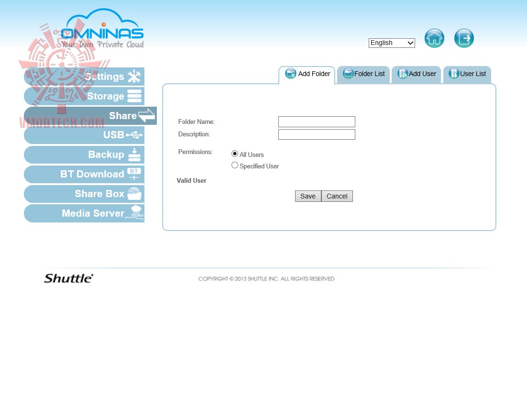527x420 pixels.
Task: Click the Logout icon button
Action: 464,38
